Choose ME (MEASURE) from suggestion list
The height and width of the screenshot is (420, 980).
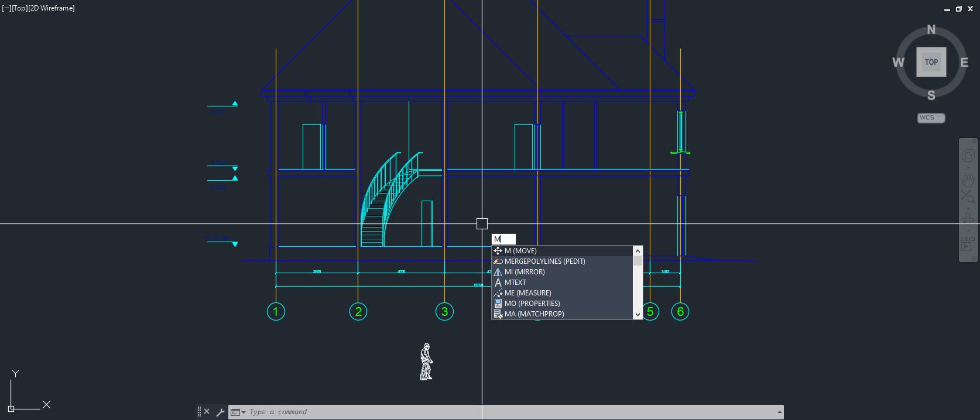[562, 293]
